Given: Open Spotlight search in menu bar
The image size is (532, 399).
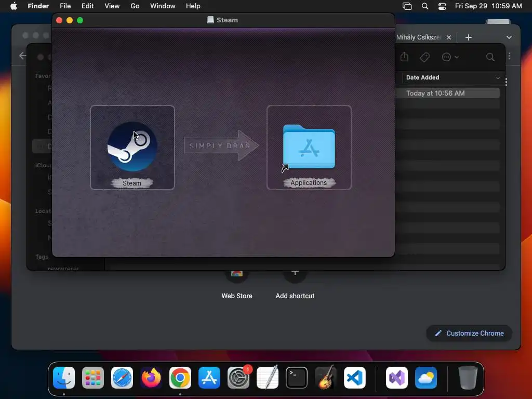Looking at the screenshot, I should (x=425, y=6).
